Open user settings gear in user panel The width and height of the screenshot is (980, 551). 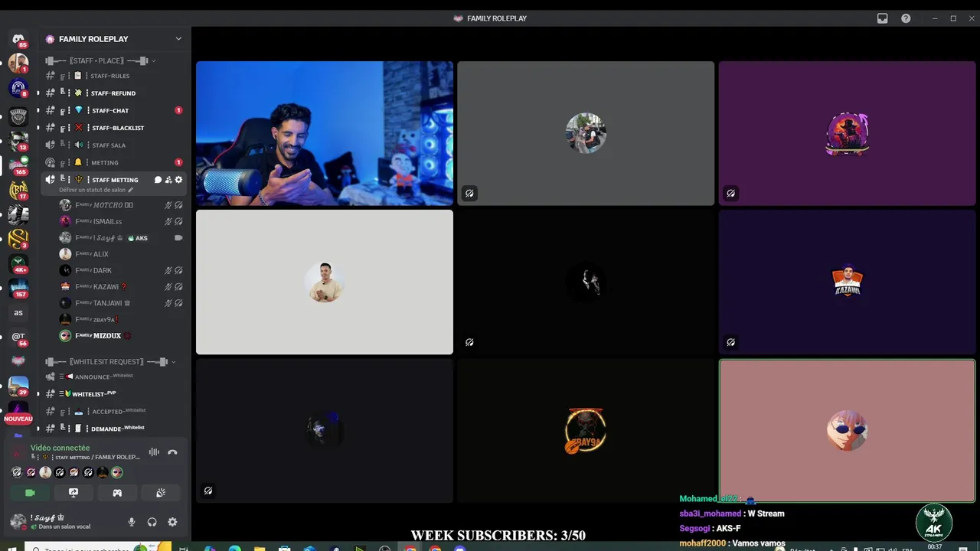coord(172,522)
